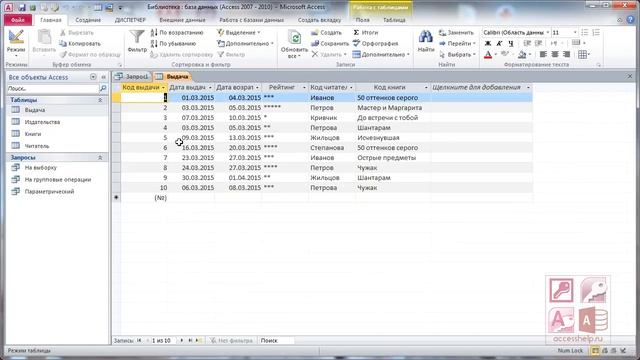The image size is (640, 360).
Task: Go to first record navigation arrow
Action: [x=139, y=340]
